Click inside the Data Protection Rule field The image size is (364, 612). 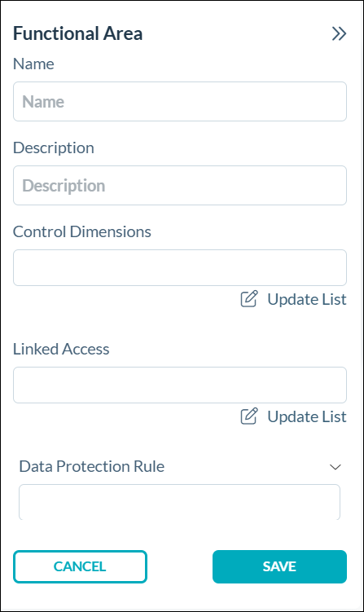pyautogui.click(x=179, y=502)
